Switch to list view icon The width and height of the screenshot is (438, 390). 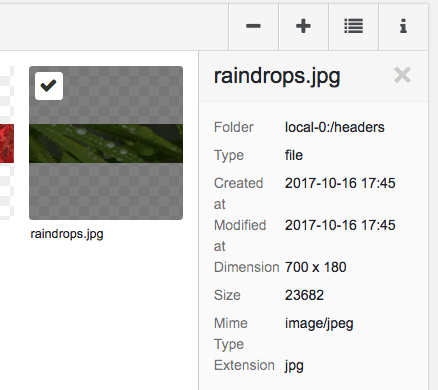pos(353,26)
